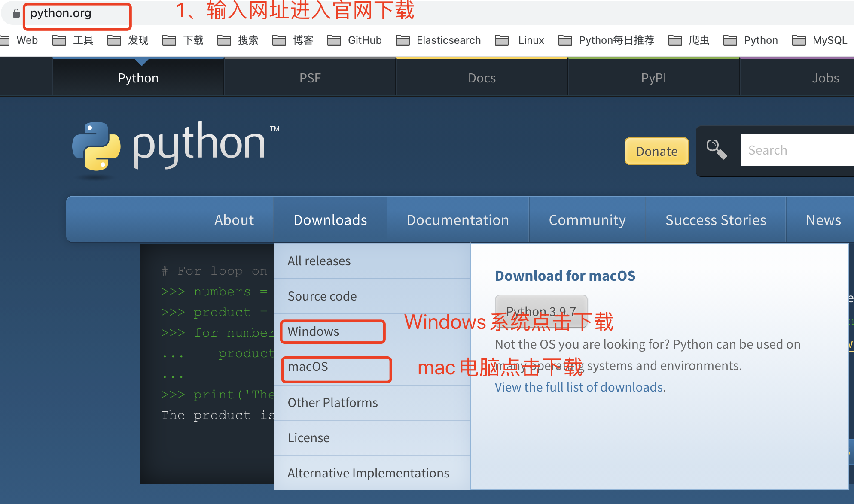
Task: Choose All releases in Downloads menu
Action: [x=372, y=261]
